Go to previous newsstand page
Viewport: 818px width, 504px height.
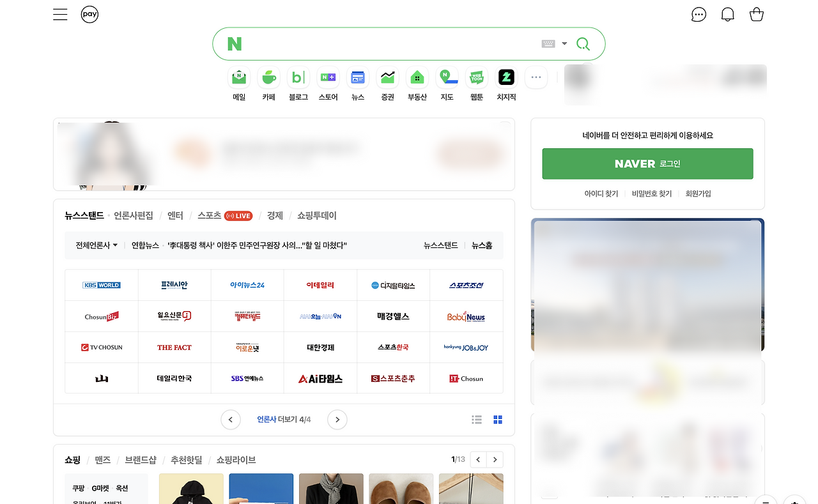pos(231,420)
